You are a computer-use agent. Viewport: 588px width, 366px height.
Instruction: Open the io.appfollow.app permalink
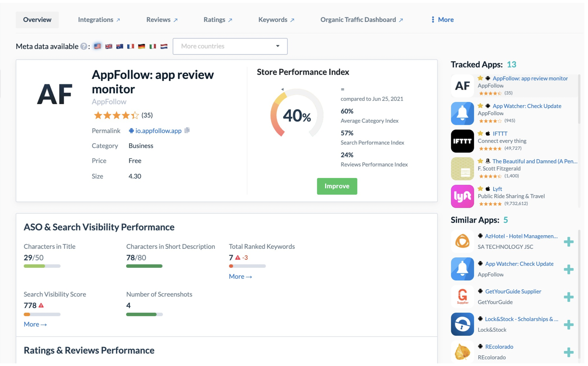click(x=158, y=131)
